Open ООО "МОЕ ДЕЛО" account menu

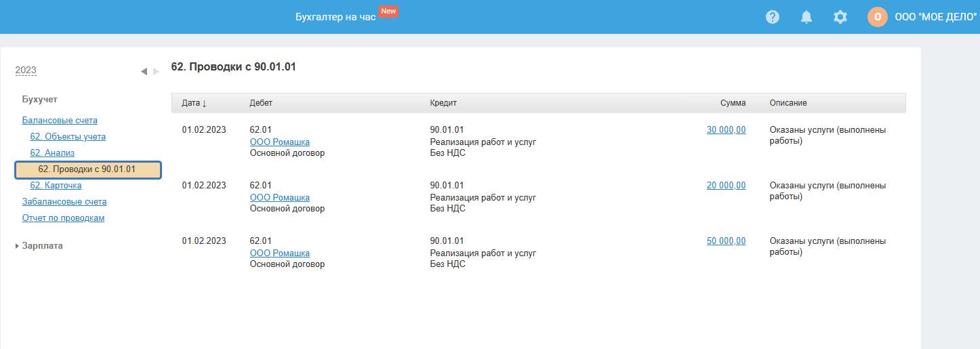point(937,17)
